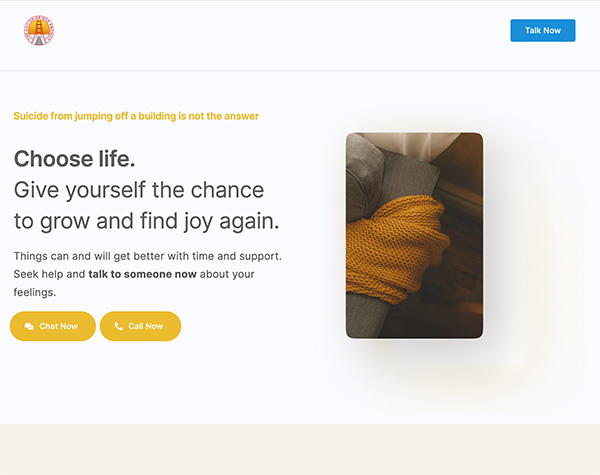Screen dimensions: 600x475
Task: Click the yellow suicide prevention tagline
Action: click(136, 116)
